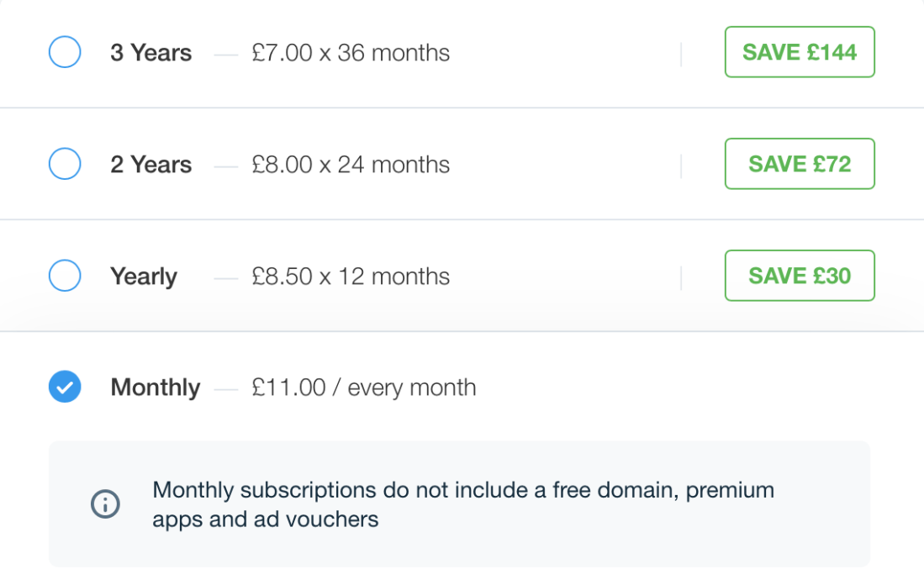Select the 3 Years plan radio button
The height and width of the screenshot is (585, 924).
[x=65, y=52]
